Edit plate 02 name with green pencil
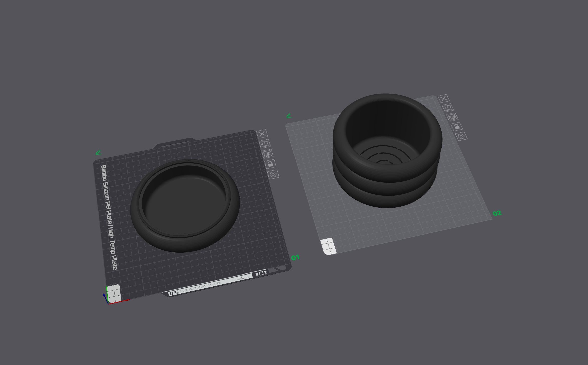Screen dimensions: 588x365 click(x=289, y=116)
